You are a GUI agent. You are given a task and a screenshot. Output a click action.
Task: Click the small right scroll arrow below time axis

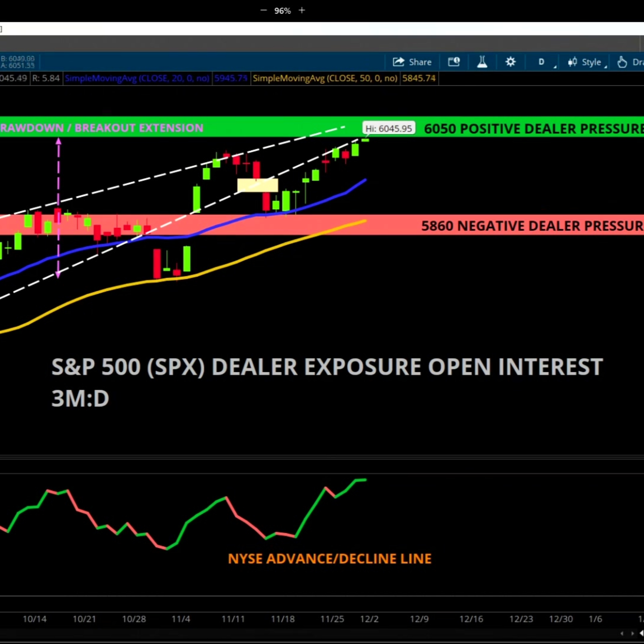(632, 633)
